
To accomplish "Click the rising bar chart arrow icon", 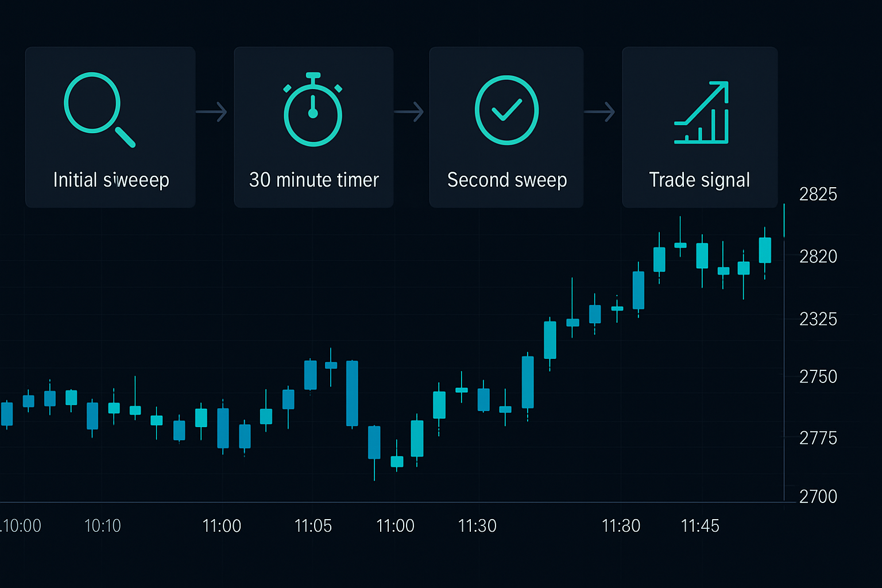I will [x=702, y=113].
